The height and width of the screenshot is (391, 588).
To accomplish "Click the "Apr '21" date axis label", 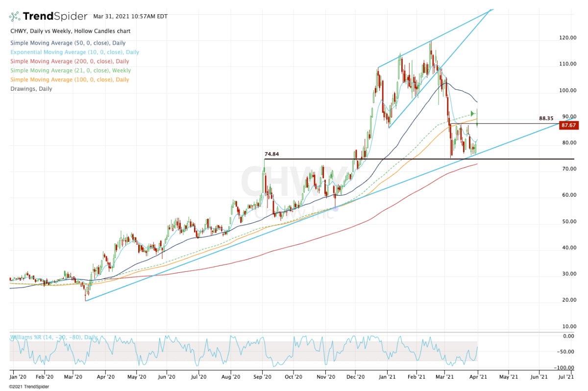I will click(477, 378).
